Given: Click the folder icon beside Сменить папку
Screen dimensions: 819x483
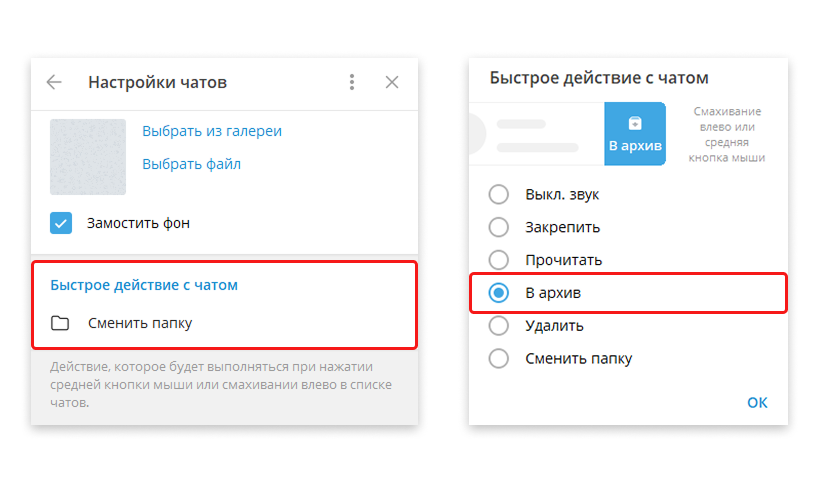Looking at the screenshot, I should [x=61, y=323].
